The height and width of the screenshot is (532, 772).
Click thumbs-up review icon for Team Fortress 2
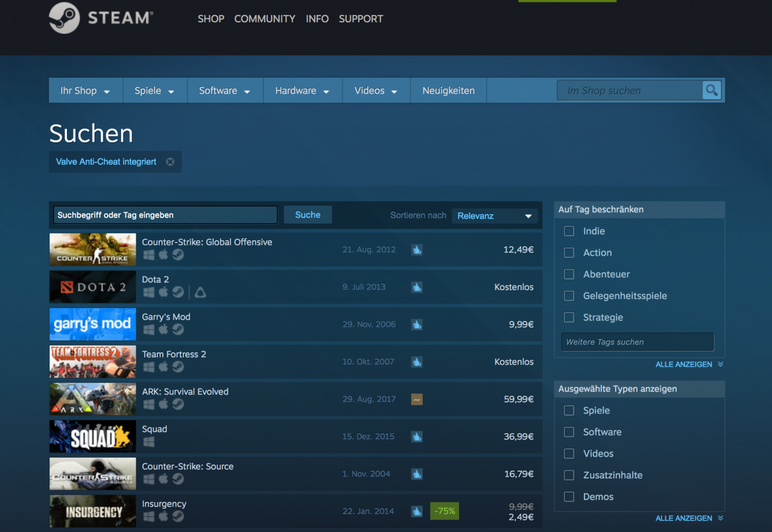click(x=417, y=362)
